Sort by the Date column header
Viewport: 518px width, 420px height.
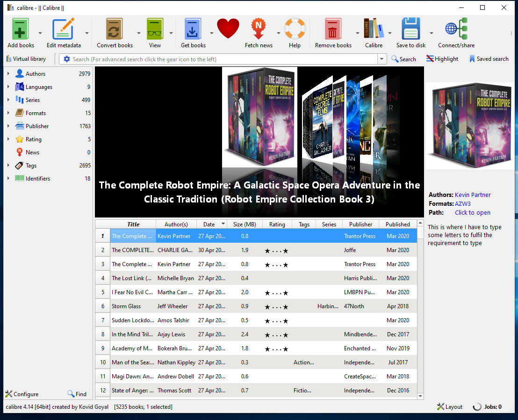[211, 224]
